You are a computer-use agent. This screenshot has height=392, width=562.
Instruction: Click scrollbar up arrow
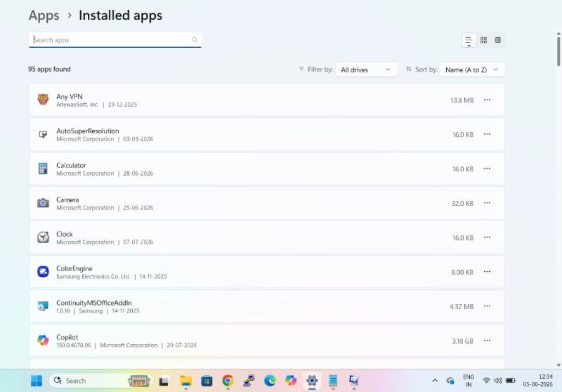[x=558, y=33]
